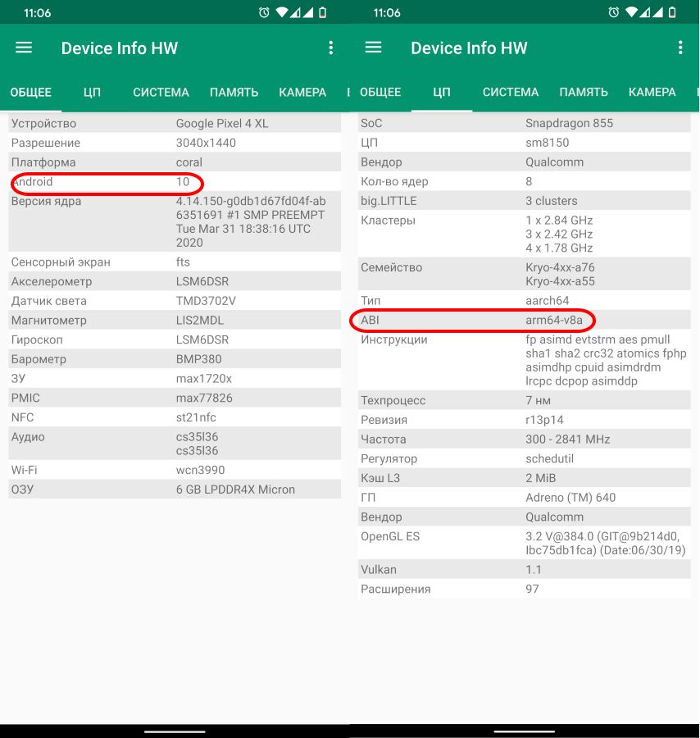Open СИСТЕМА tab in left screen

pos(161,92)
